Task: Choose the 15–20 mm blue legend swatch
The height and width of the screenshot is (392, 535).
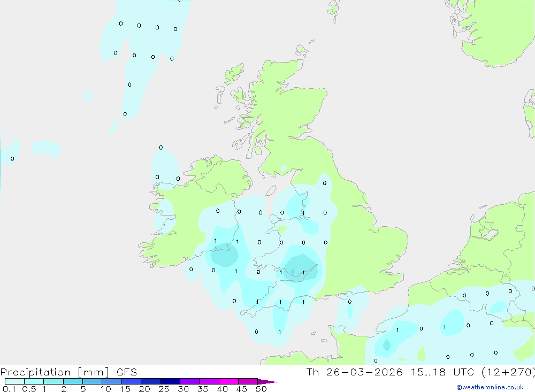Action: pos(132,381)
